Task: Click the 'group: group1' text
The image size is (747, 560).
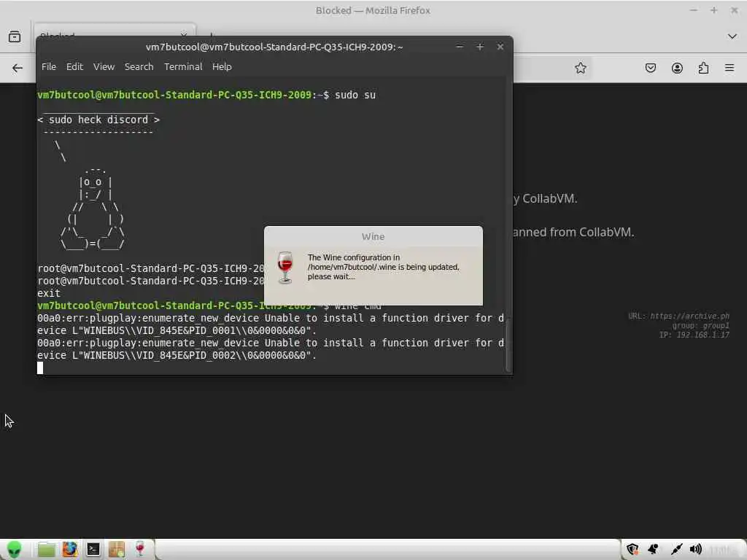Action: (701, 325)
